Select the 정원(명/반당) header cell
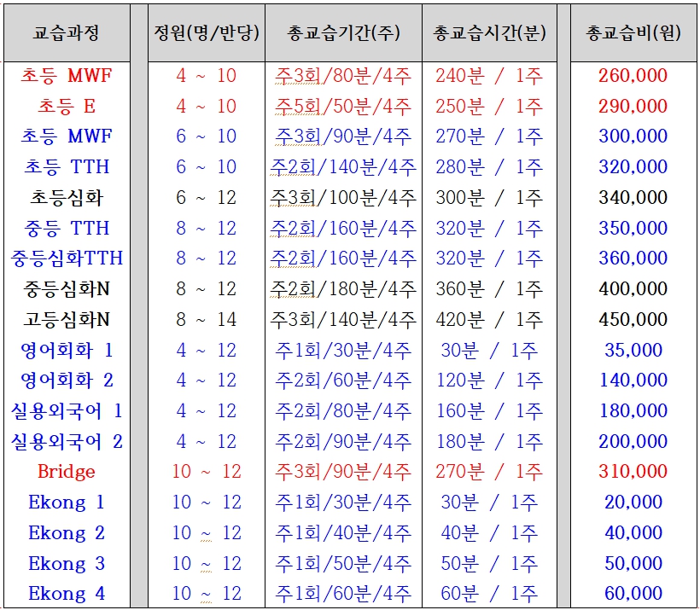 pos(206,33)
